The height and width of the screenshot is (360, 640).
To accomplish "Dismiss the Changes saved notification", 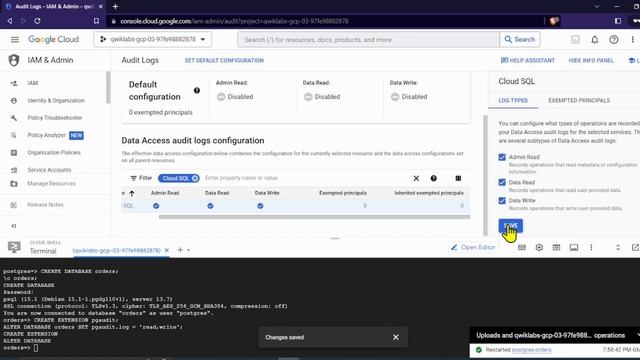I will tap(396, 337).
